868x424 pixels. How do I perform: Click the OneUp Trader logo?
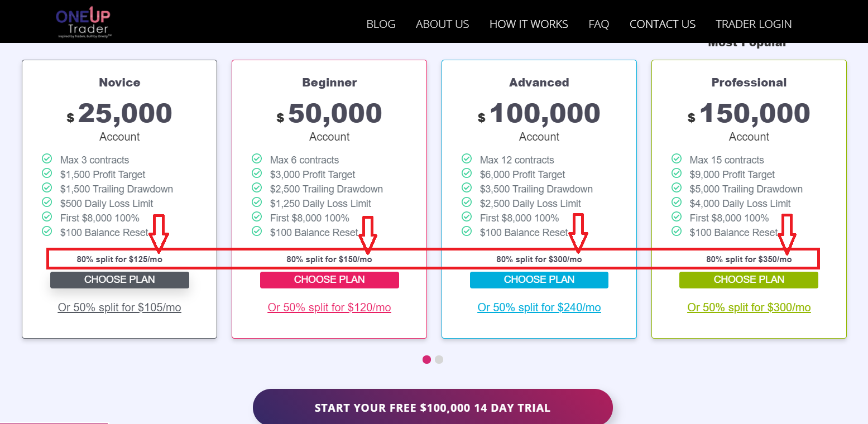pos(84,23)
